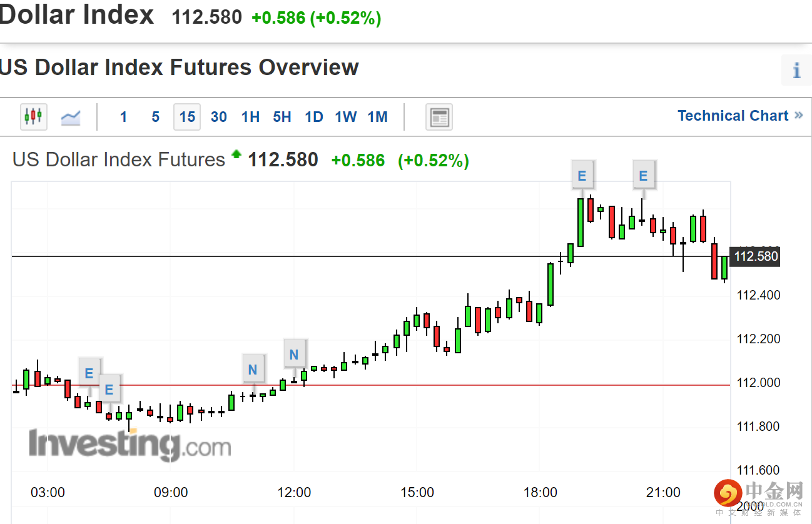
Task: Click the info icon at top right
Action: 796,70
